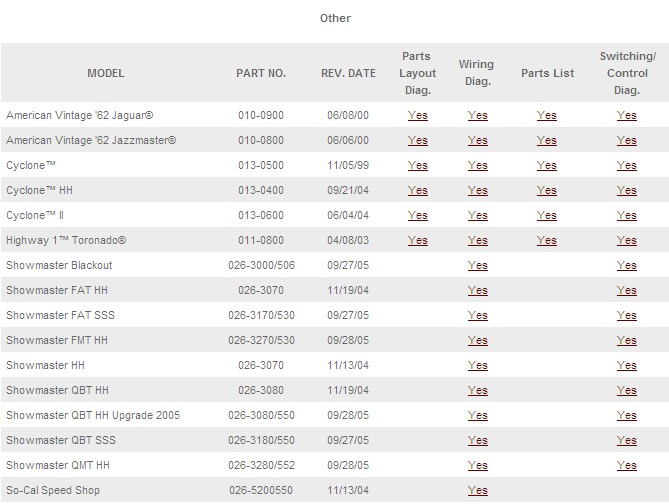Open Switching/Control Diag. for Showmaster FMT HH
Image resolution: width=669 pixels, height=504 pixels.
click(x=626, y=340)
